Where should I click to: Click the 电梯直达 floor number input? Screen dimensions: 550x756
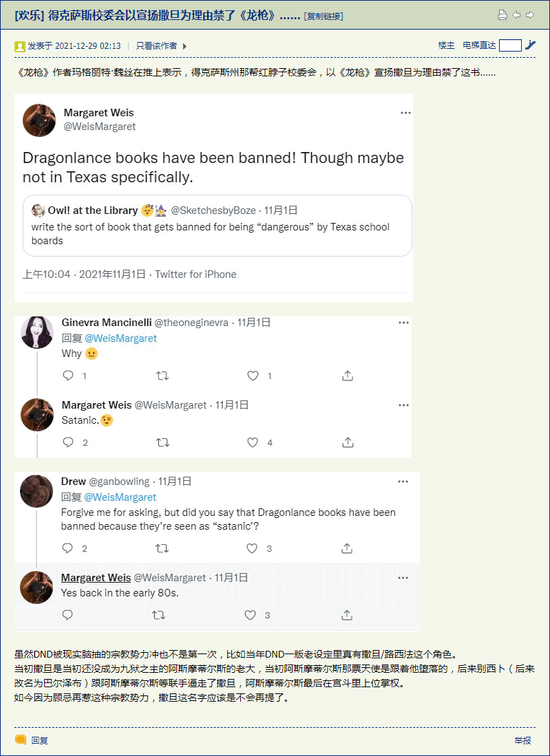tap(510, 46)
